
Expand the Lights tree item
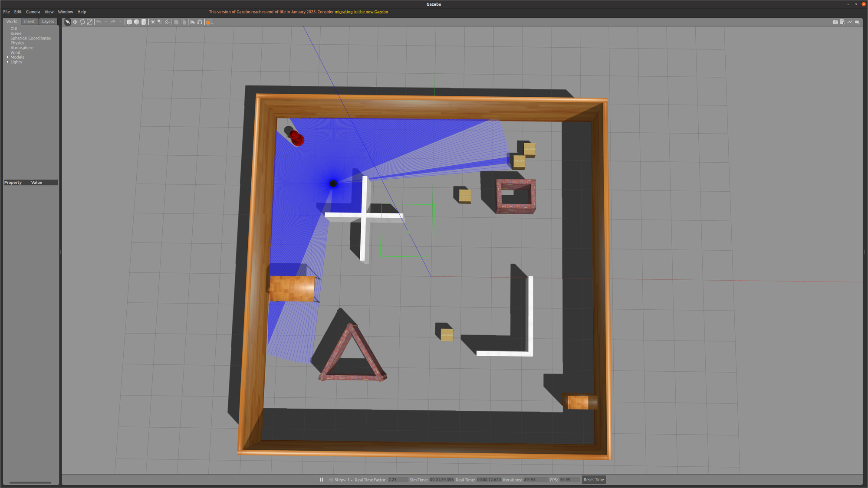point(7,62)
